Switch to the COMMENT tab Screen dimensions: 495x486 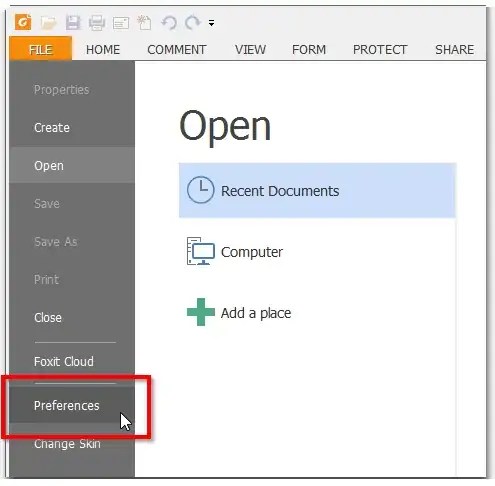pos(177,50)
